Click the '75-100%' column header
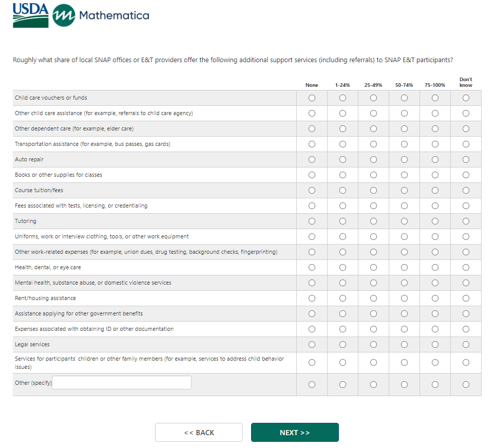The height and width of the screenshot is (448, 496). coord(435,85)
